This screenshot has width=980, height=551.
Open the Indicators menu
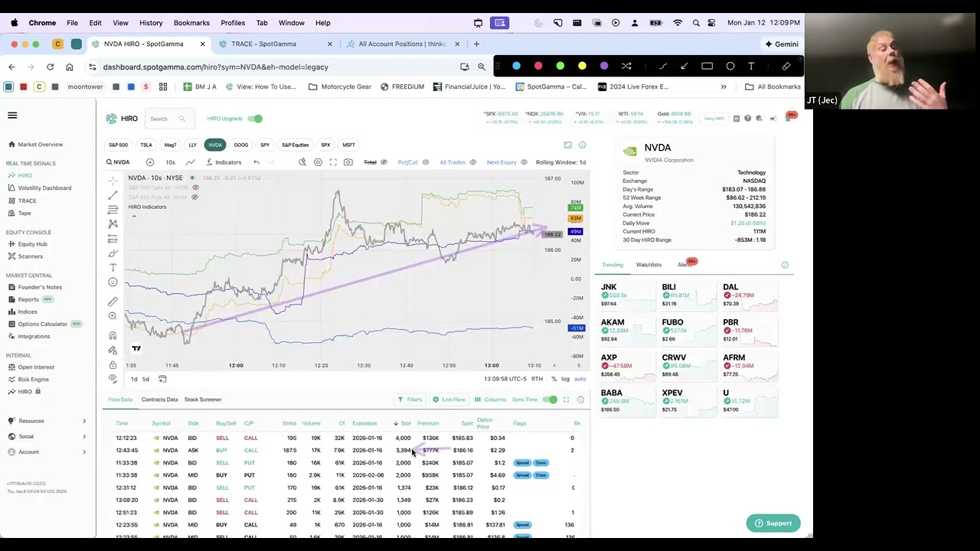(223, 162)
